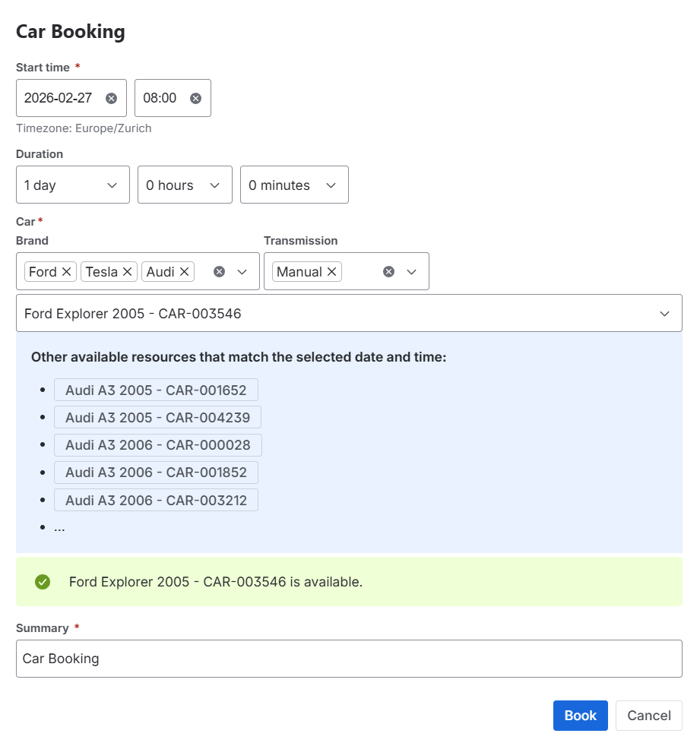Click the Book button
The image size is (700, 746).
point(580,716)
